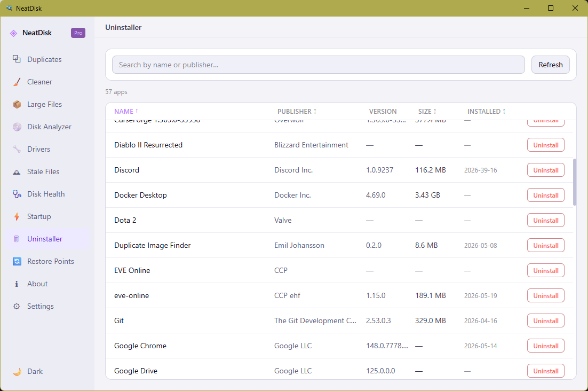Click the About info icon

(17, 284)
